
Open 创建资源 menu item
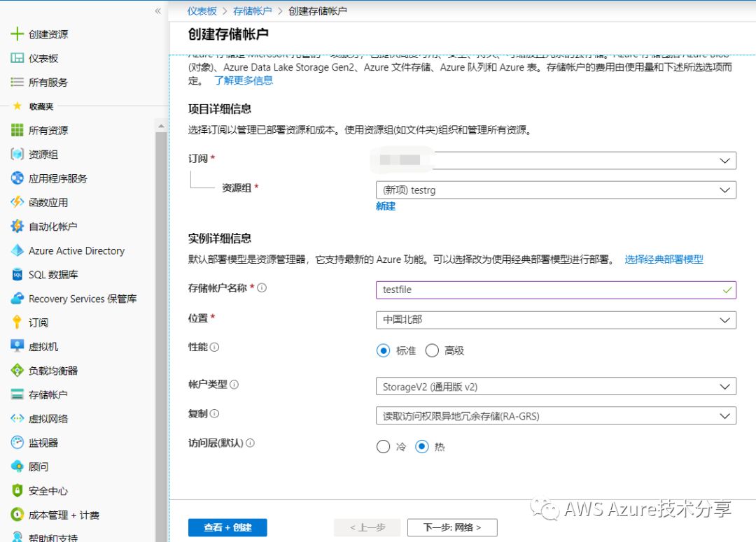[x=48, y=34]
